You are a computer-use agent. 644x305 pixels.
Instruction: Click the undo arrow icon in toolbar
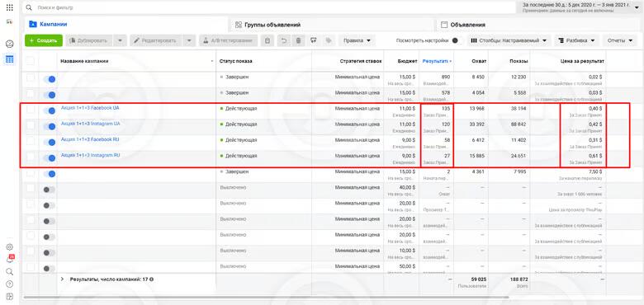[283, 40]
